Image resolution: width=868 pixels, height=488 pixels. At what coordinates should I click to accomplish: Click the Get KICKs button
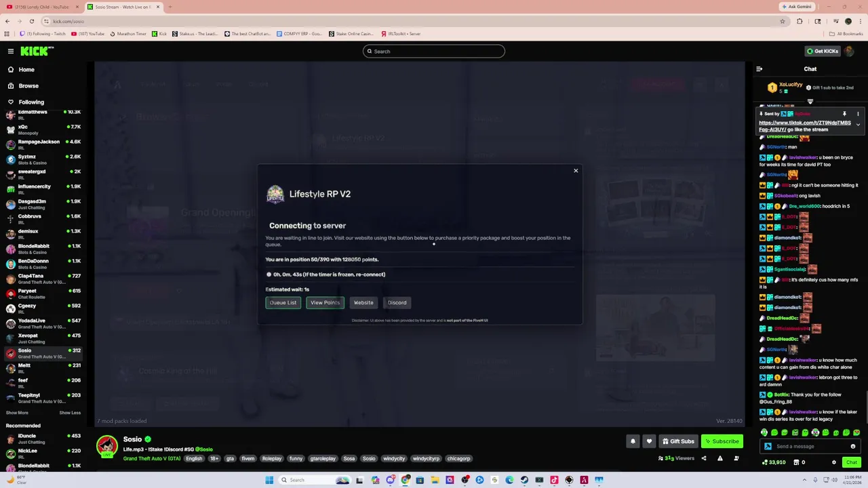coord(823,51)
